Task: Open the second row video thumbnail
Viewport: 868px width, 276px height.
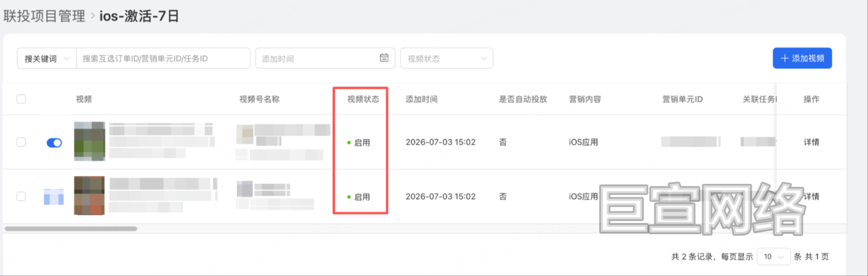Action: click(90, 195)
